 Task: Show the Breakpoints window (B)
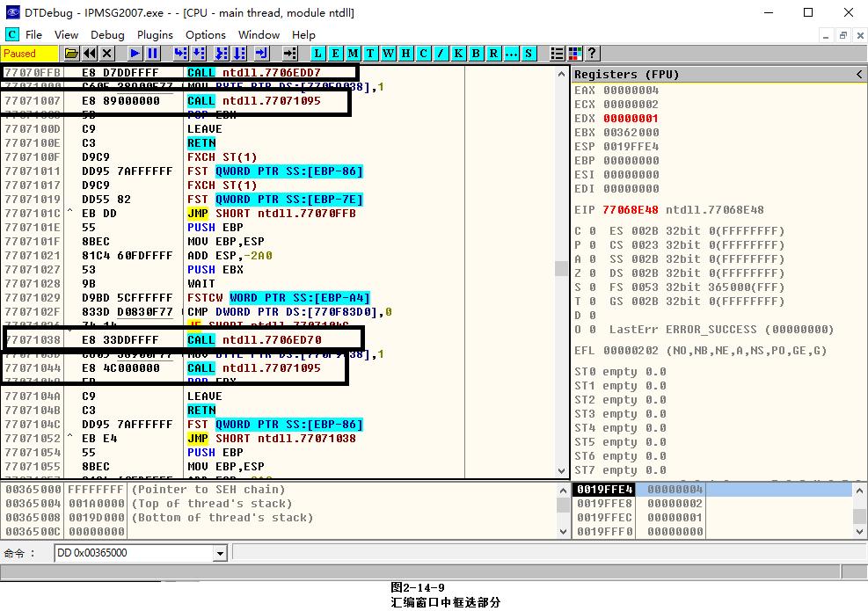476,54
